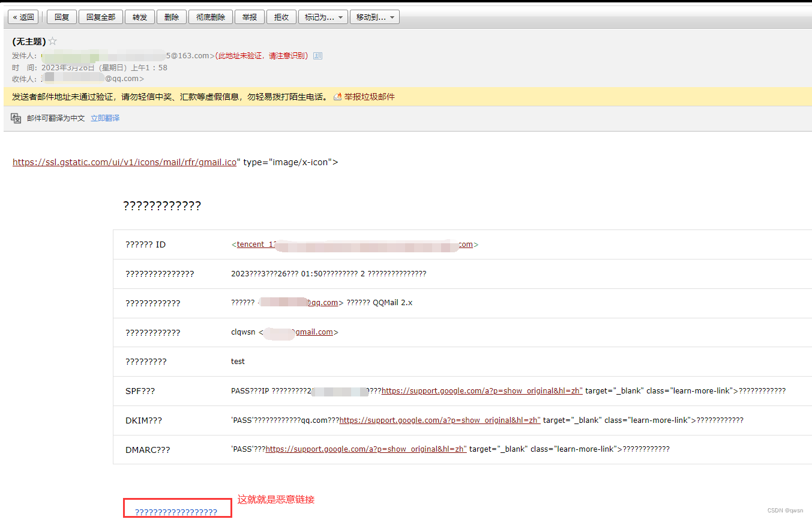Open sender contact card icon

pos(318,56)
